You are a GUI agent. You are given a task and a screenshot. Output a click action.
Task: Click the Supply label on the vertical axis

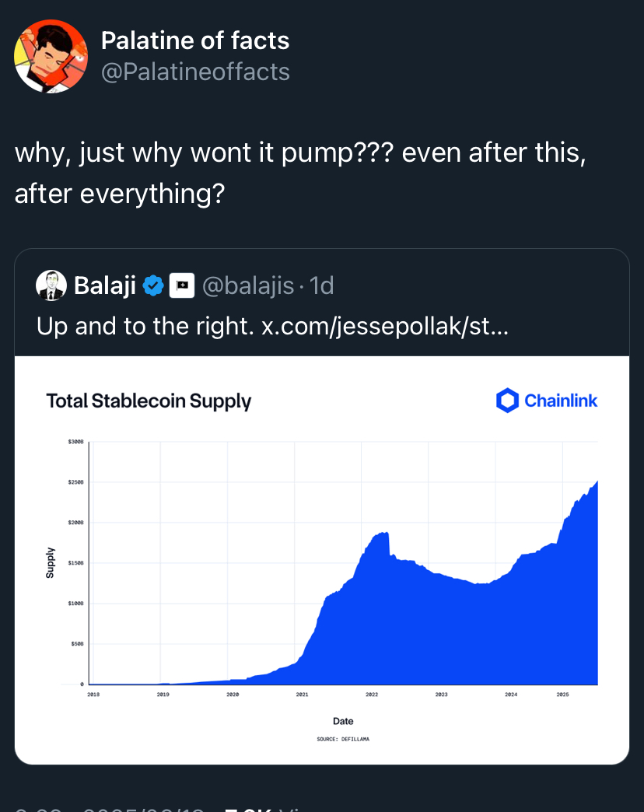pyautogui.click(x=51, y=562)
